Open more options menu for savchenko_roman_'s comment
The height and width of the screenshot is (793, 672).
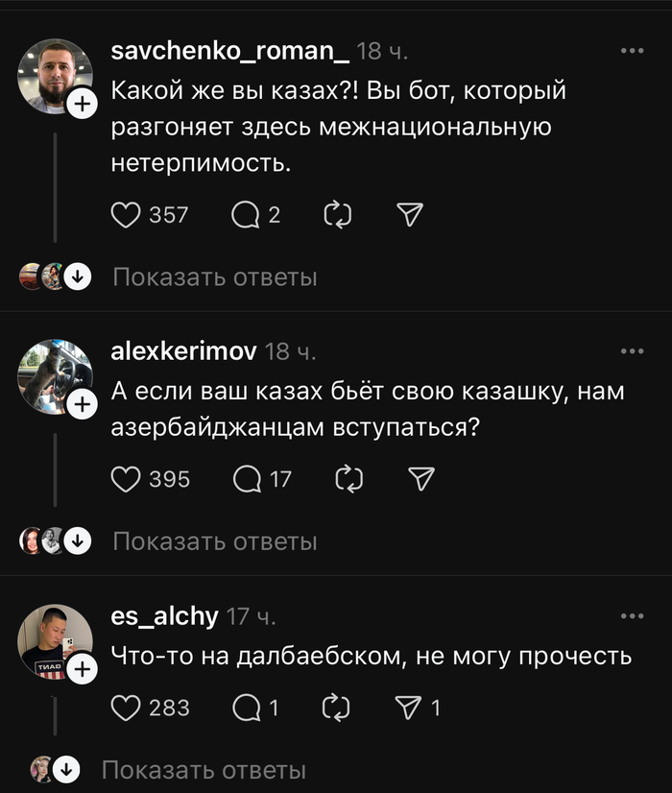pos(632,51)
